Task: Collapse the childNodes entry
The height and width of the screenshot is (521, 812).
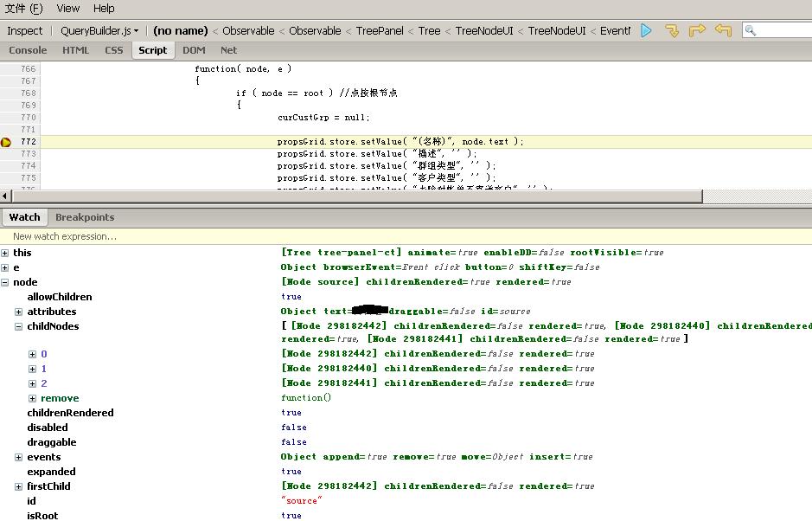Action: coord(19,326)
